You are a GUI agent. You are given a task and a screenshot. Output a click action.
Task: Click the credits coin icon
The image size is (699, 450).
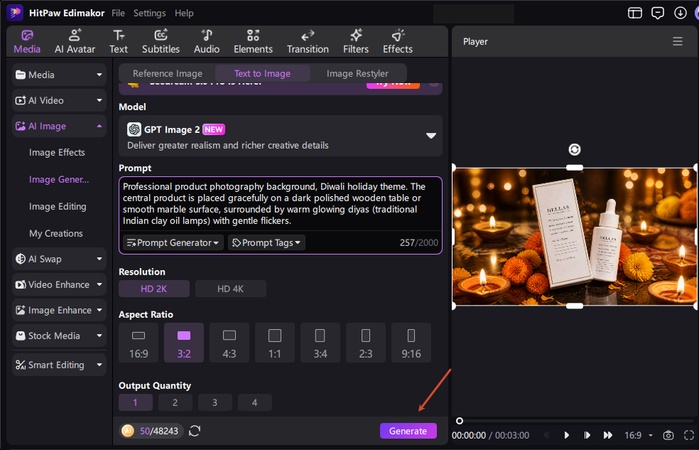point(128,431)
